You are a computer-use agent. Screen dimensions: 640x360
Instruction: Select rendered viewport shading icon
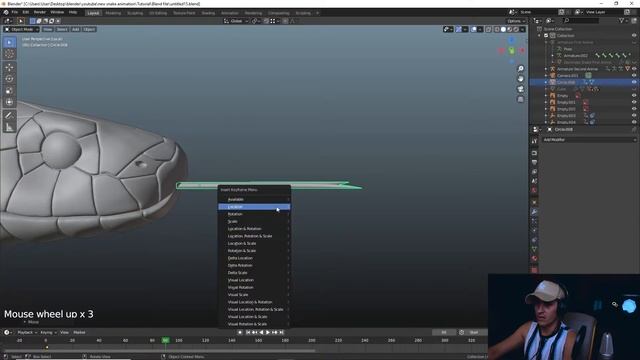[x=516, y=29]
